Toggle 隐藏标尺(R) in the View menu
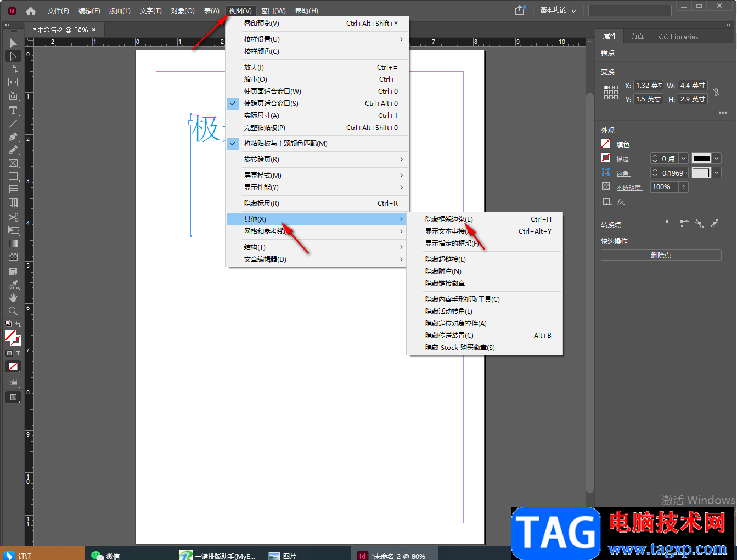The image size is (737, 560). [x=318, y=203]
